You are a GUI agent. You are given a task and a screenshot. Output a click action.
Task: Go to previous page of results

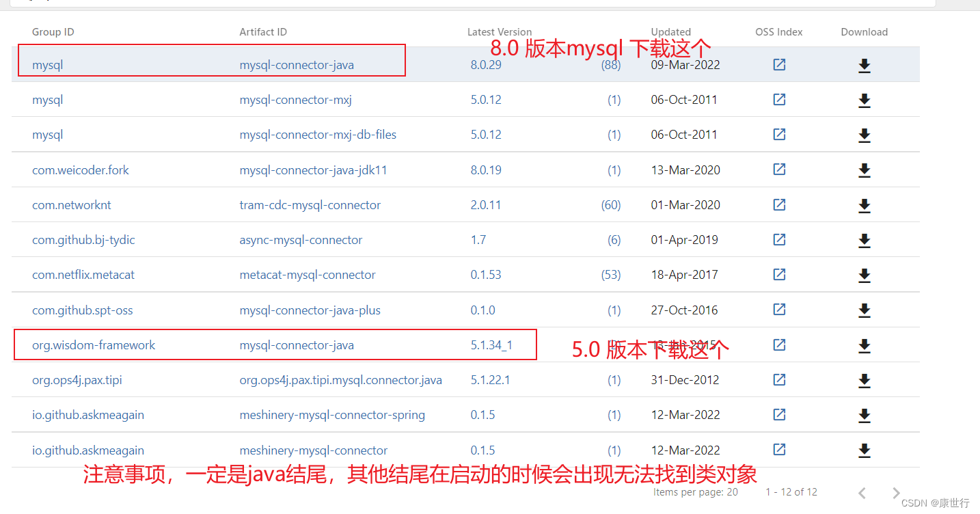(862, 493)
